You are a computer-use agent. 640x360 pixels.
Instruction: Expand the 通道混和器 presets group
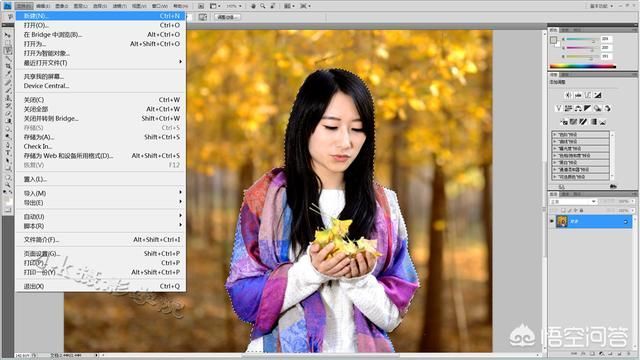coord(554,169)
